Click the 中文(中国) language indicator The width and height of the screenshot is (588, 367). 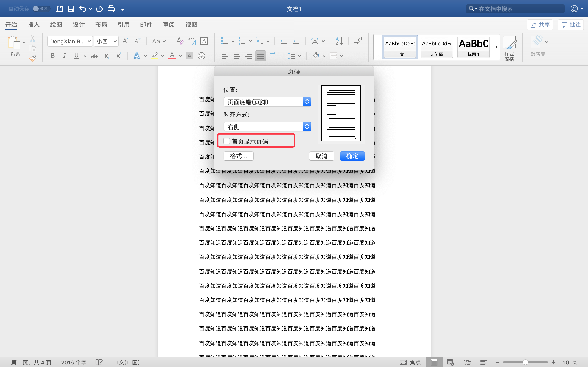pos(126,362)
